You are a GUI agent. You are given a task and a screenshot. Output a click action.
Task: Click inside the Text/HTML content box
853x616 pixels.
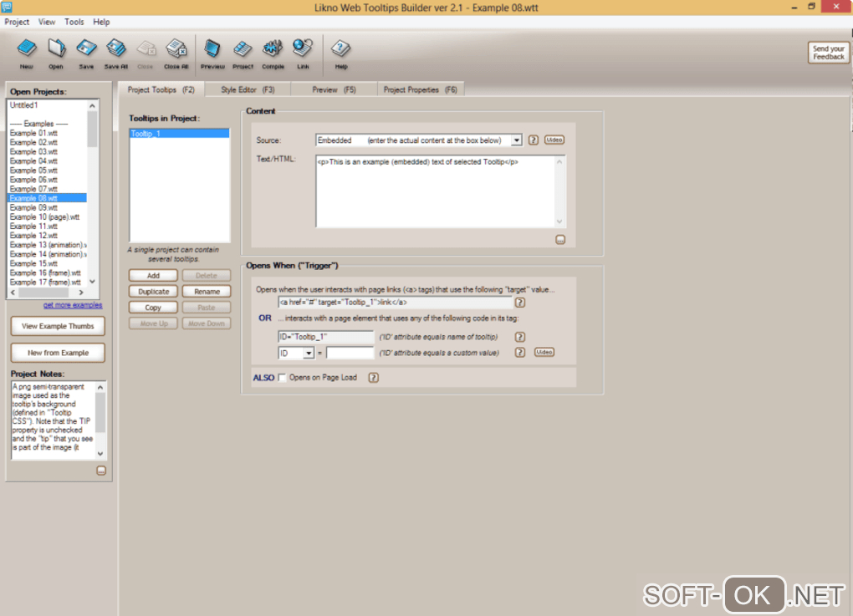(435, 191)
